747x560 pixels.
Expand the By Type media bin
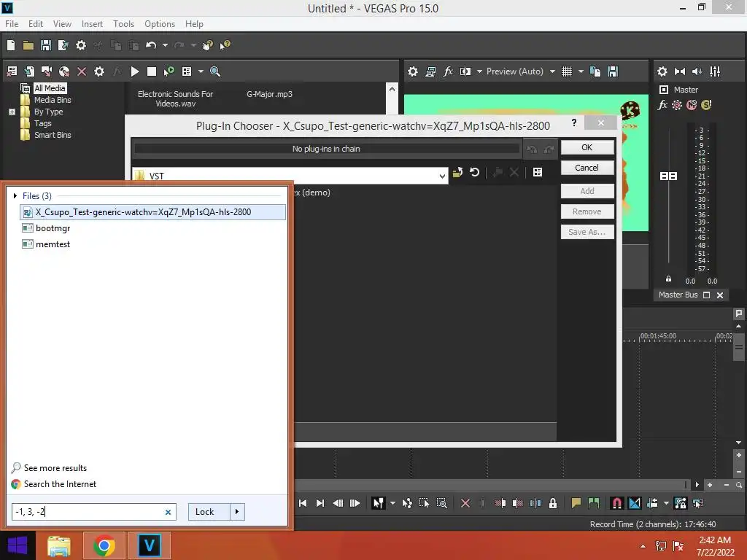tap(12, 112)
